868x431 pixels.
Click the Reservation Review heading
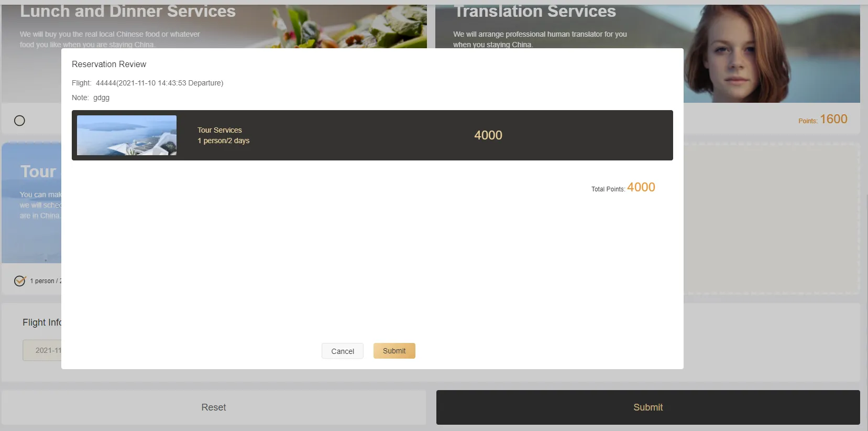point(109,64)
